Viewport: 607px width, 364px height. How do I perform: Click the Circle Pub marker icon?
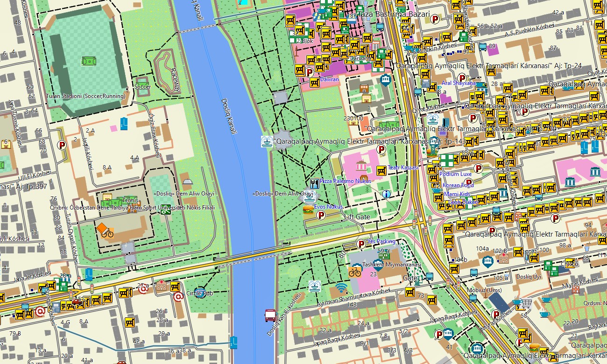tap(200, 293)
